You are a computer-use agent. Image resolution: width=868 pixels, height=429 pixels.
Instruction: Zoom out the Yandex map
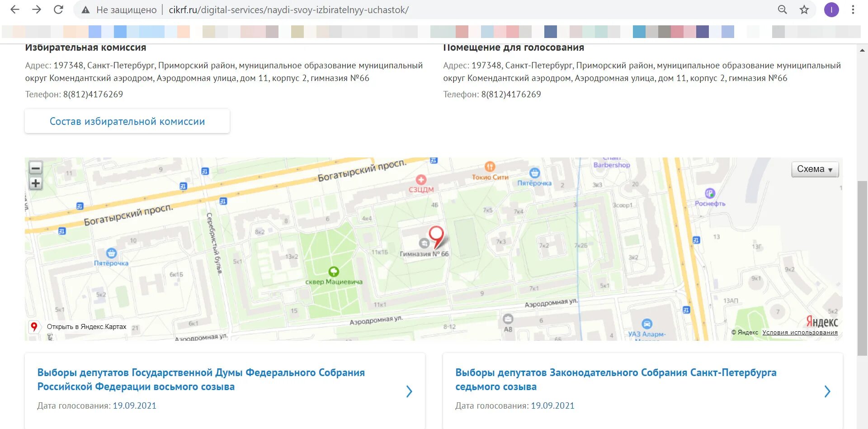[36, 168]
